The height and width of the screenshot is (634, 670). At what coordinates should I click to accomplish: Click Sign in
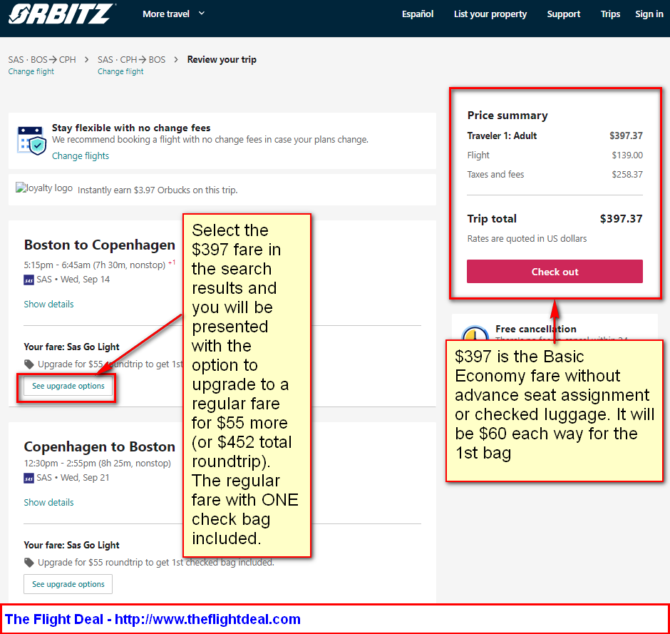649,14
